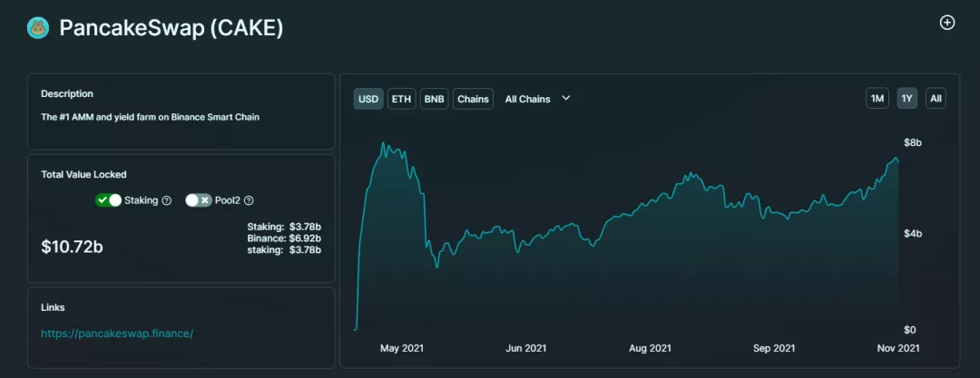Set chart range to All
Screen dimensions: 980x378
coord(936,99)
